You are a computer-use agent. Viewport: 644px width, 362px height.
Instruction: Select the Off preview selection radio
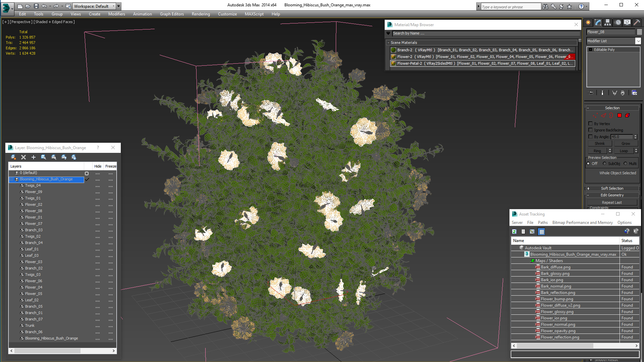pyautogui.click(x=588, y=164)
